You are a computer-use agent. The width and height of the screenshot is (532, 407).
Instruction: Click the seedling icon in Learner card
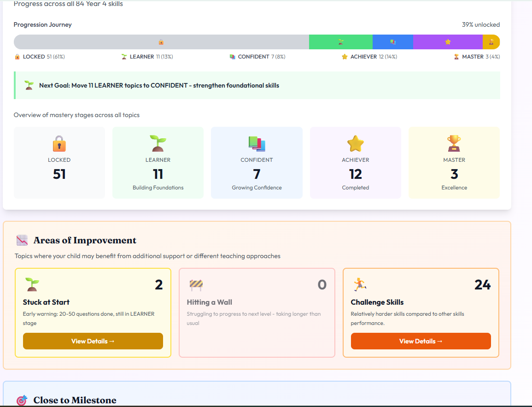(158, 144)
